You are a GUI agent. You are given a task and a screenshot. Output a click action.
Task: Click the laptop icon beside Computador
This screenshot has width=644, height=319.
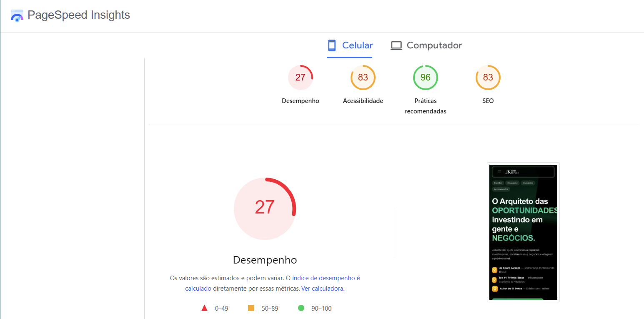396,45
